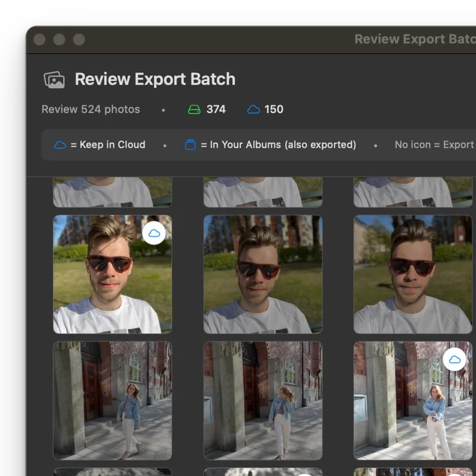
Task: Click the Review Export Batch heading
Action: click(x=155, y=79)
